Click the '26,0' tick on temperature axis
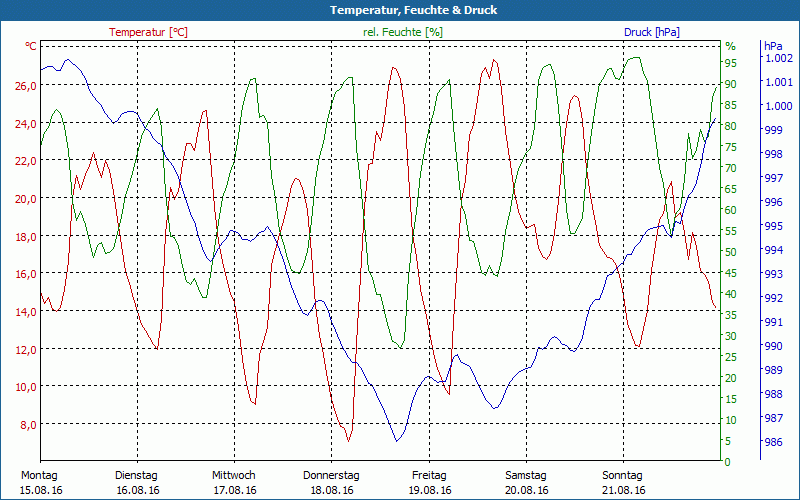800x500 pixels. point(26,86)
